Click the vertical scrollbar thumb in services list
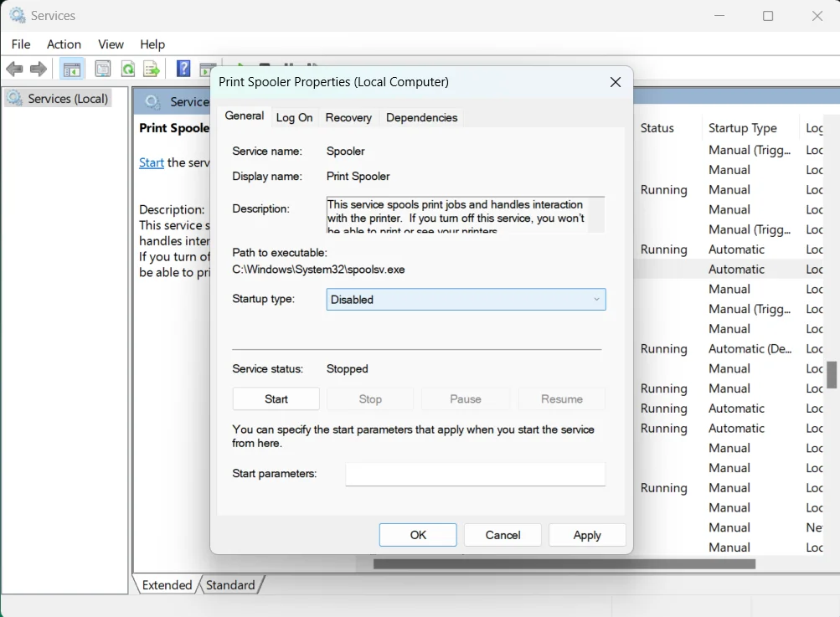This screenshot has height=617, width=840. pos(832,374)
